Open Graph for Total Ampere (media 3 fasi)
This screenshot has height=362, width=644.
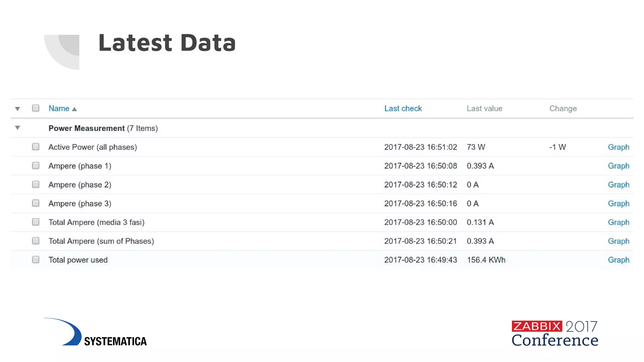coord(619,222)
